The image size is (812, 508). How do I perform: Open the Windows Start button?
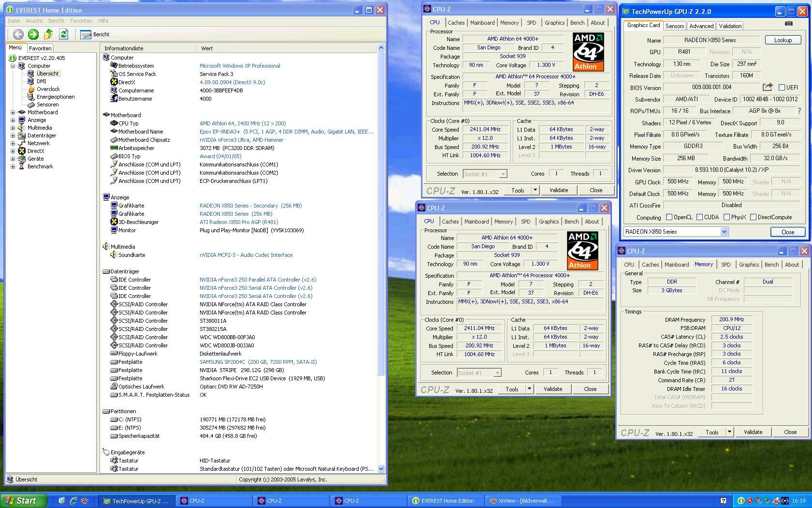pos(24,501)
